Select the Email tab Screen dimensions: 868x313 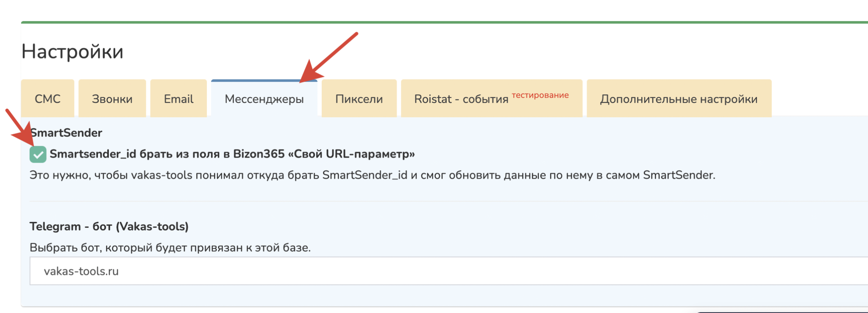(178, 99)
